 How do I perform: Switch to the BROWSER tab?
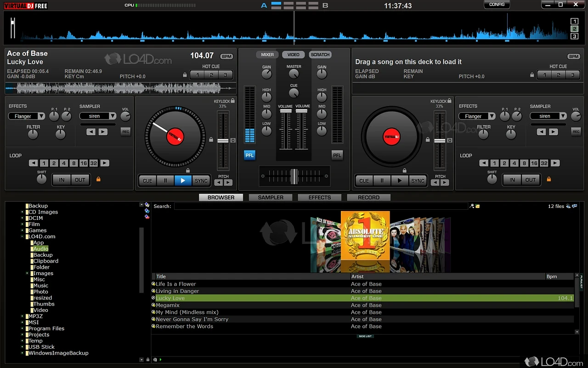221,197
